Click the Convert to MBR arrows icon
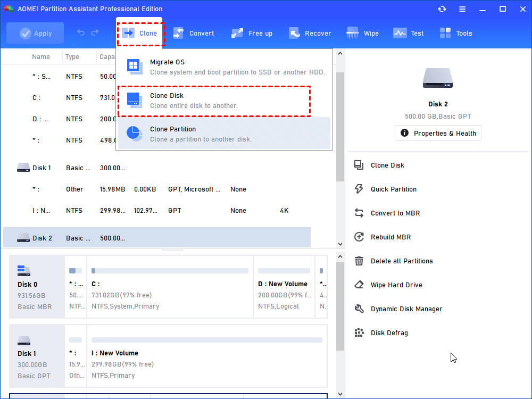The image size is (532, 399). pos(359,213)
